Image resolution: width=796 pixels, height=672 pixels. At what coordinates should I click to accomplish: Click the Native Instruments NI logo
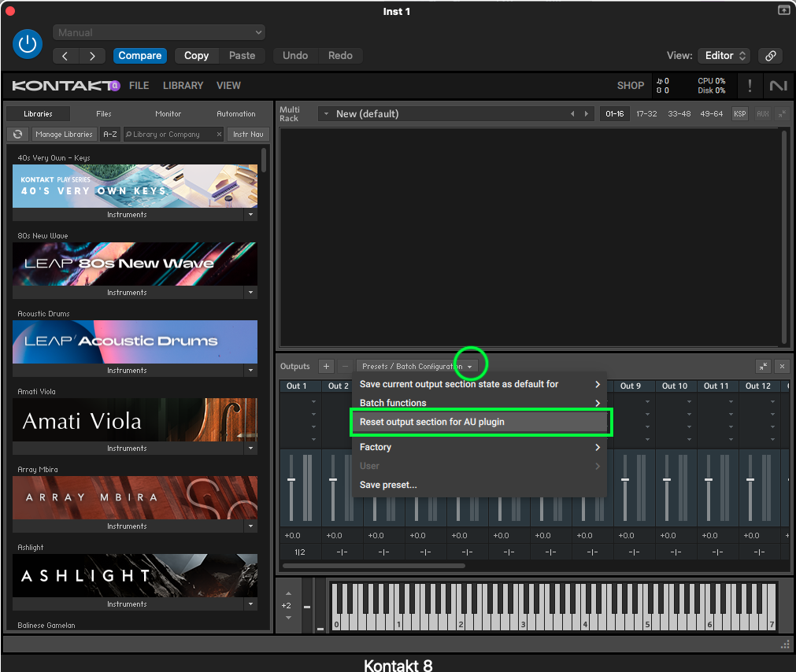778,86
